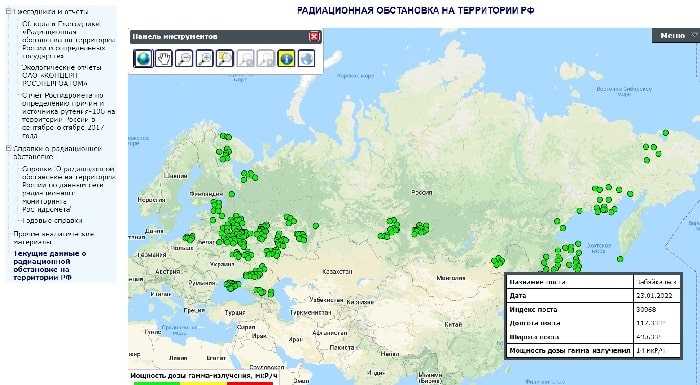This screenshot has width=700, height=385.
Task: Click the faded globe tool icon
Action: pyautogui.click(x=306, y=59)
